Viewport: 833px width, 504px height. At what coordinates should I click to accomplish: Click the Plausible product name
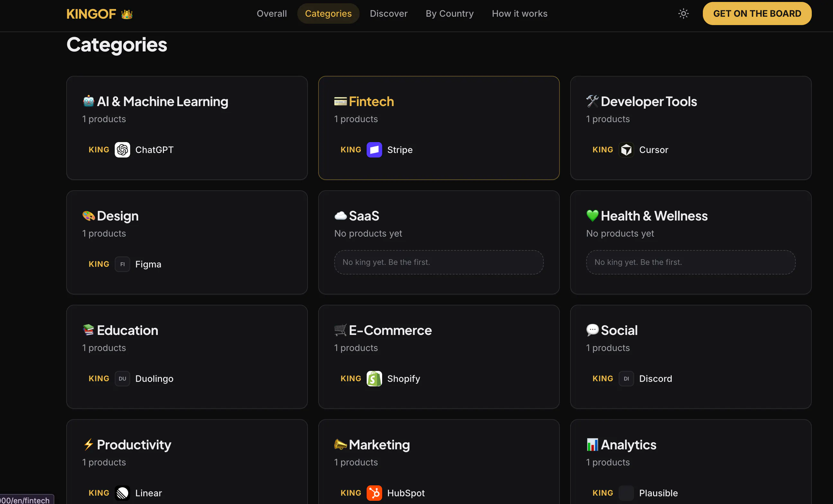tap(658, 493)
